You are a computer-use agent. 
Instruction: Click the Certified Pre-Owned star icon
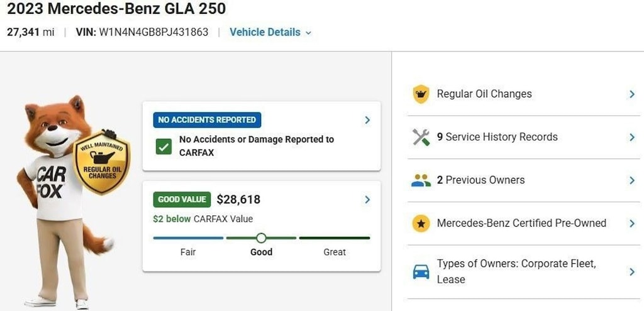pyautogui.click(x=421, y=223)
